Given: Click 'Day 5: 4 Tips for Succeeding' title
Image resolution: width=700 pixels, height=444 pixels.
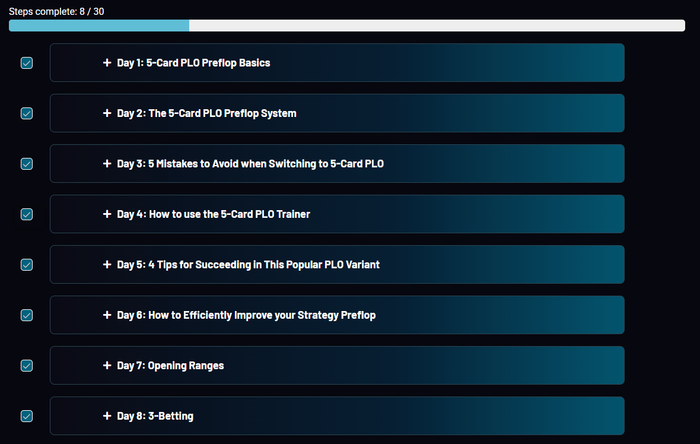Looking at the screenshot, I should [248, 265].
